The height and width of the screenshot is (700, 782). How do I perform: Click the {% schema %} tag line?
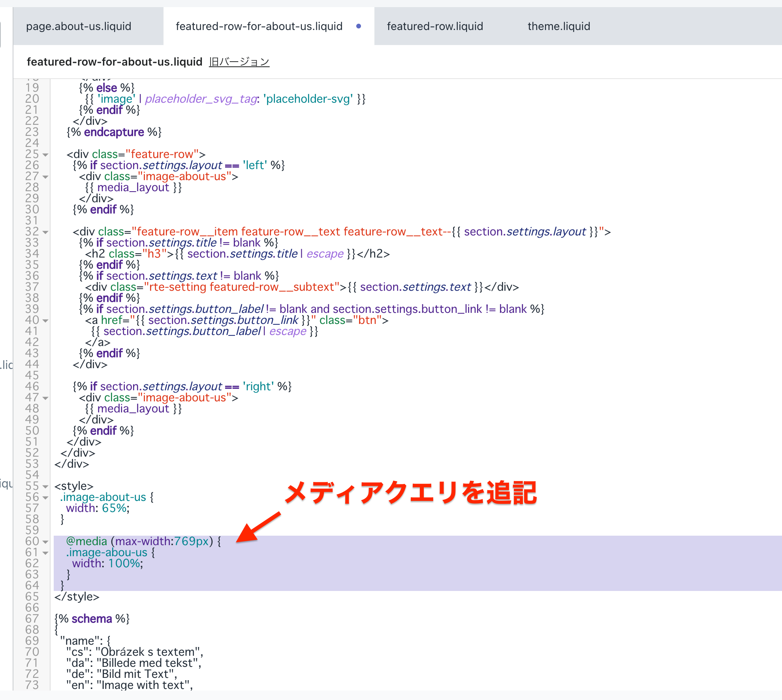[x=92, y=619]
